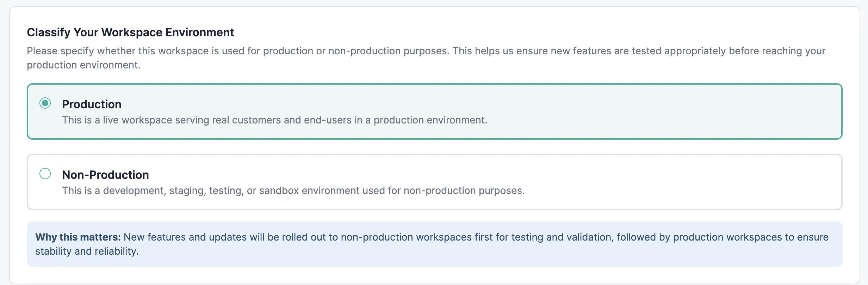868x285 pixels.
Task: Click the Production option title
Action: click(92, 104)
